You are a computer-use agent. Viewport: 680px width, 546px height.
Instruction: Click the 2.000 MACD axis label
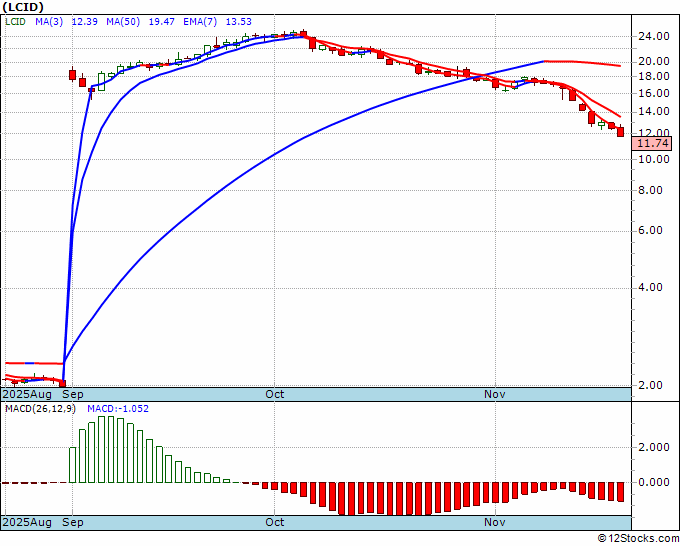(x=654, y=448)
